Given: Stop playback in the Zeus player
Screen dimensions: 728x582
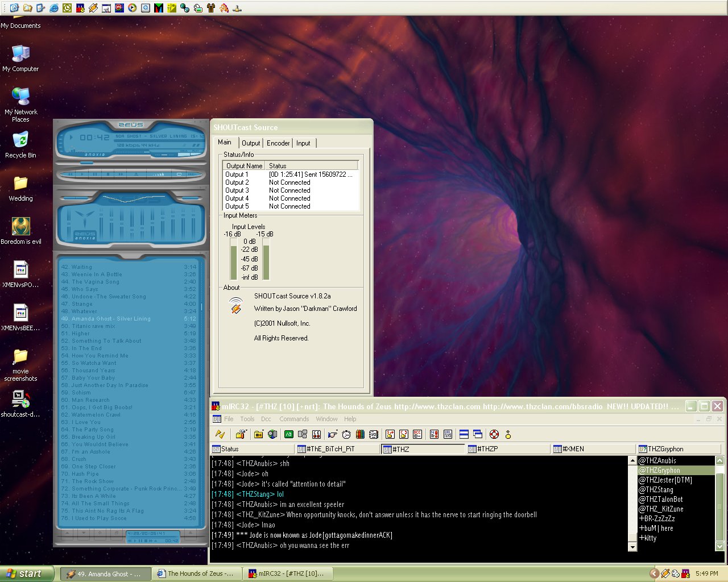Looking at the screenshot, I should 108,174.
